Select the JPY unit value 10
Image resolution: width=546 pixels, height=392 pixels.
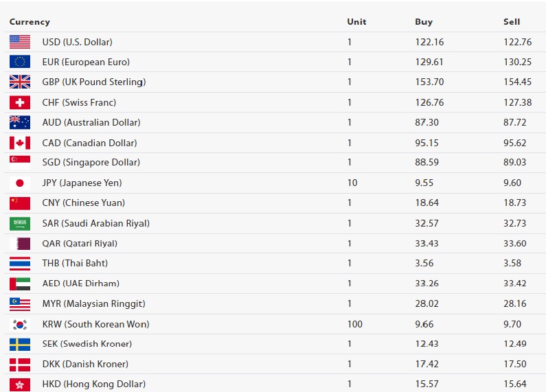[352, 183]
